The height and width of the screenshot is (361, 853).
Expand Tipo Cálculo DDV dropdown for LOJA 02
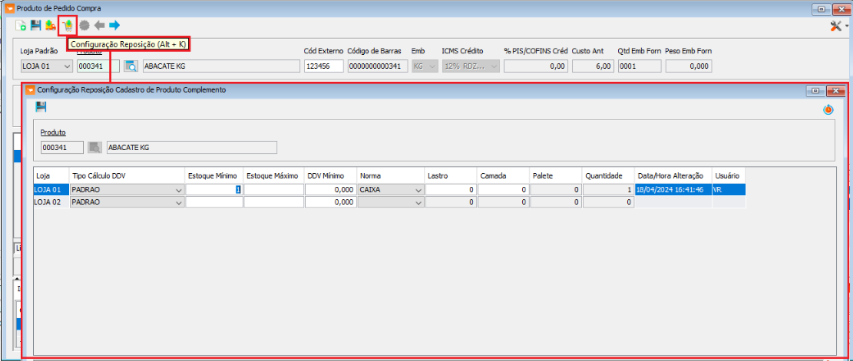click(x=178, y=202)
